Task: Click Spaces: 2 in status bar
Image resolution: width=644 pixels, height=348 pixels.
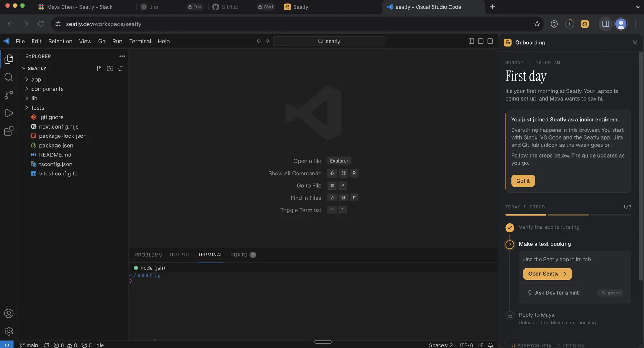Action: 441,345
